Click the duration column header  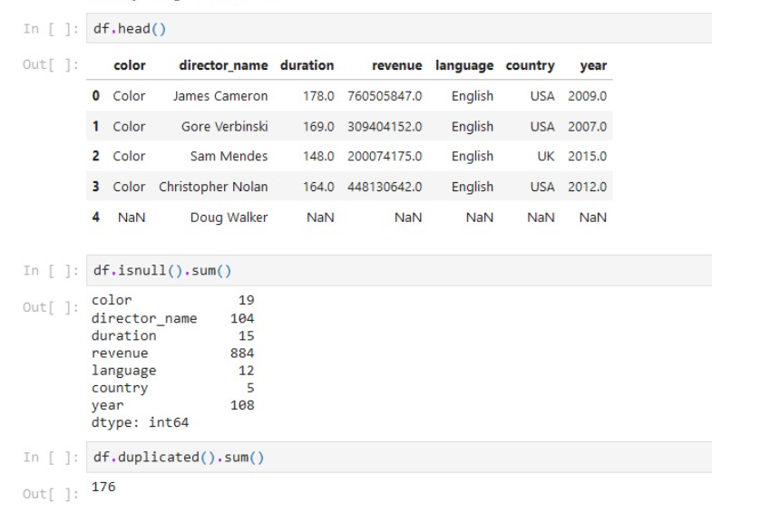307,65
